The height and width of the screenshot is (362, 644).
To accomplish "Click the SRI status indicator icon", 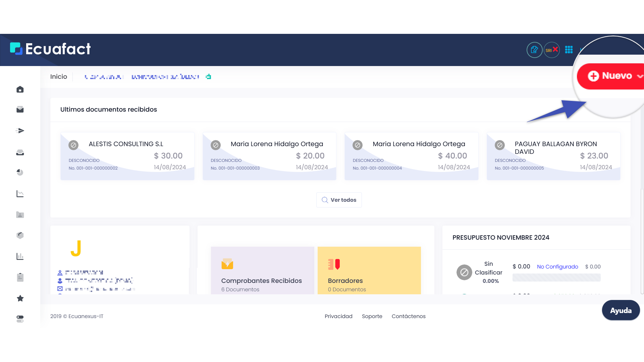I will tap(551, 50).
